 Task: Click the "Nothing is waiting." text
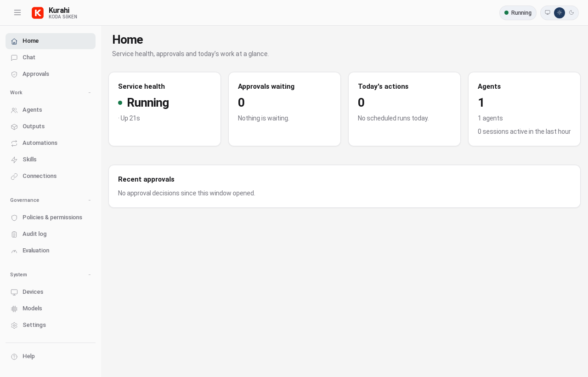[x=264, y=118]
